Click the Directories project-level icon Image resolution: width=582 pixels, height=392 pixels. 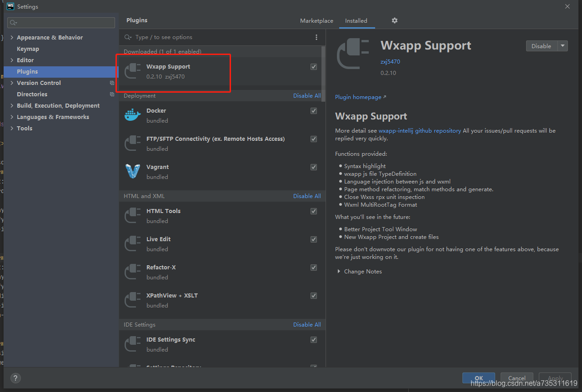pos(112,94)
